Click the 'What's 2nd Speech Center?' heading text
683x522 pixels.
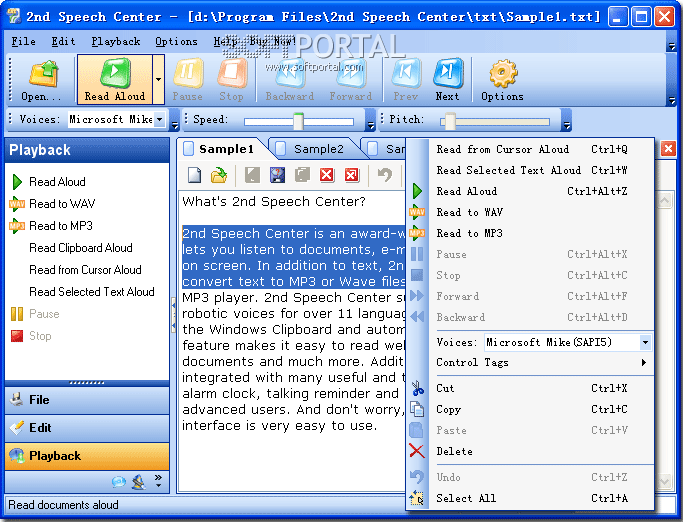tap(274, 202)
